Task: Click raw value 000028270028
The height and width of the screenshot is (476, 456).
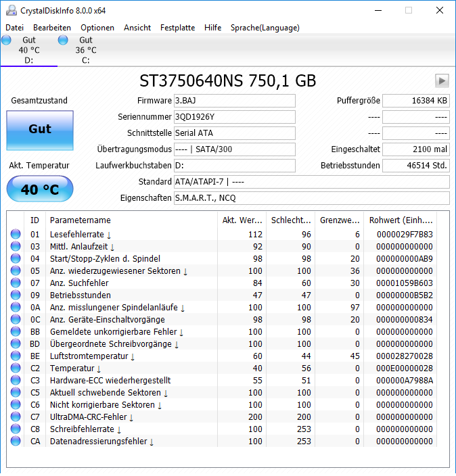Action: [x=405, y=356]
